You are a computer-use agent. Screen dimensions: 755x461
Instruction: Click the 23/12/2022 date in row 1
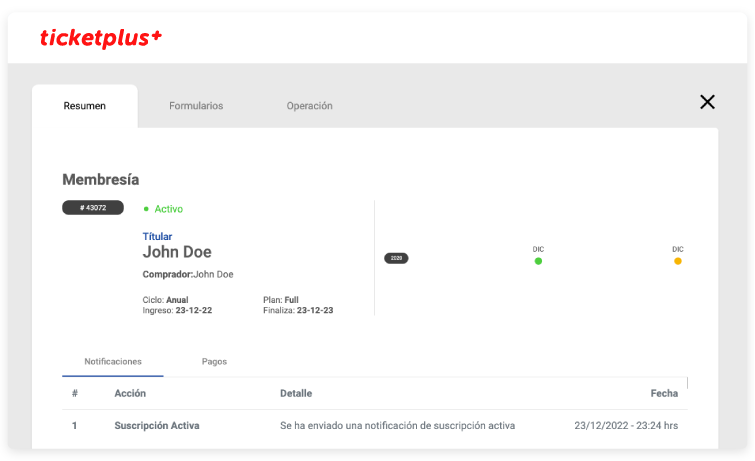[626, 425]
